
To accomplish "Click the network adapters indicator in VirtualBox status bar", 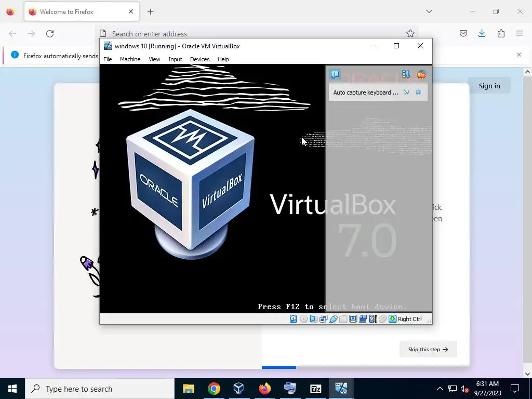I will pos(323,319).
